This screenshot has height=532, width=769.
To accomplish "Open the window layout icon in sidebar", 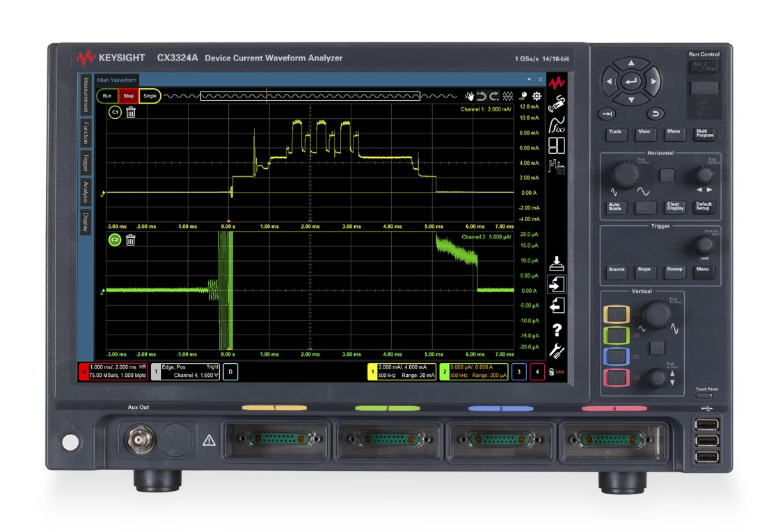I will (556, 146).
